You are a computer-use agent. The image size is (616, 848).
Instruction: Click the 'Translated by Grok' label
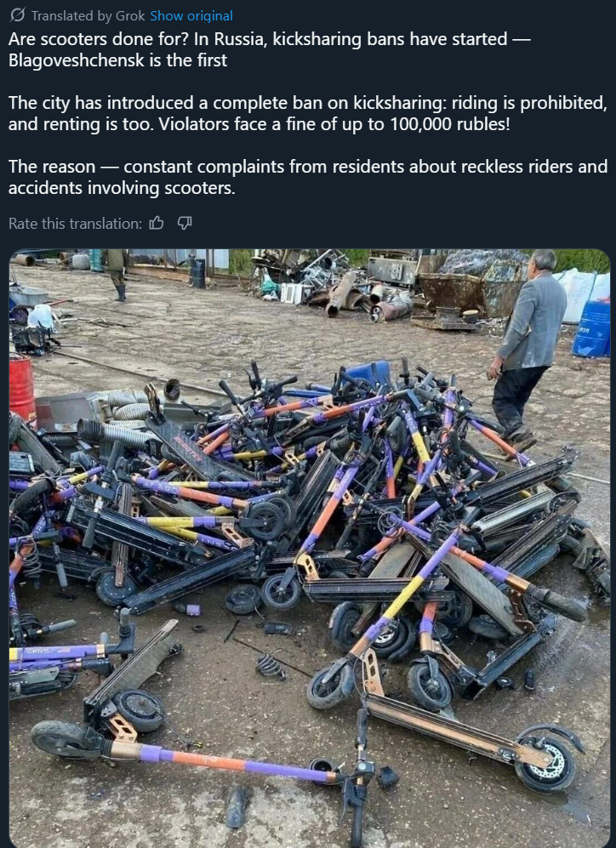(x=88, y=15)
